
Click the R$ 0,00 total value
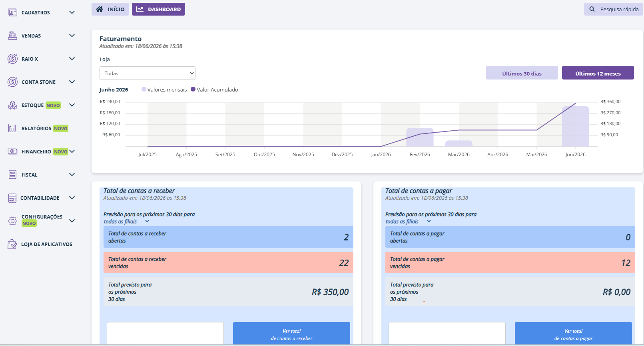tap(616, 292)
